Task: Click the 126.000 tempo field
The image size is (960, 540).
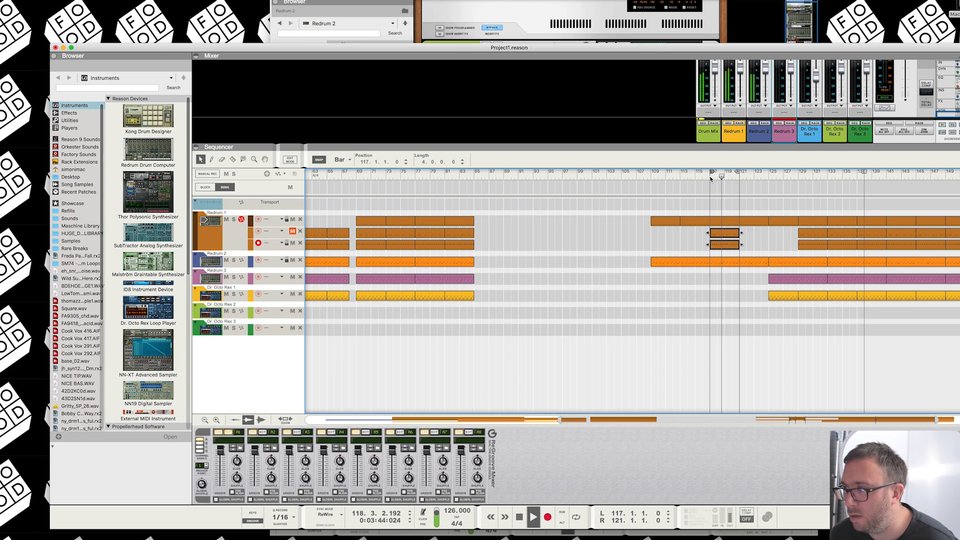Action: click(x=457, y=511)
